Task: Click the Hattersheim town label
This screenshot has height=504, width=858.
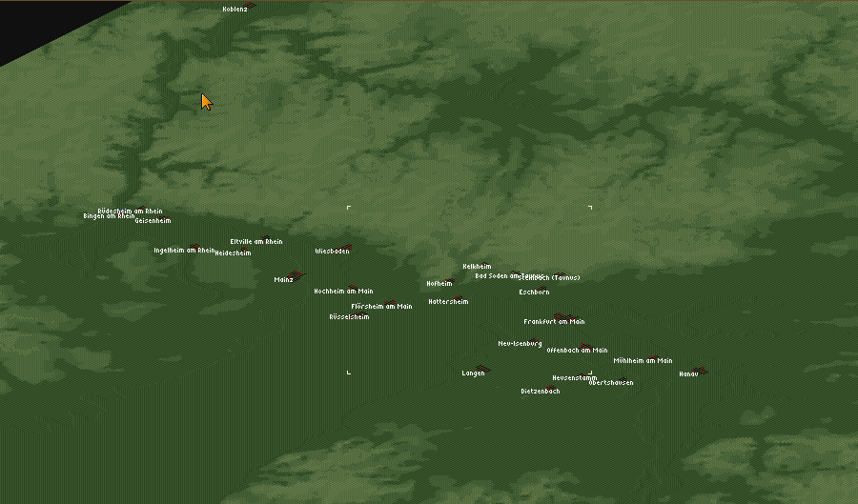Action: 448,302
